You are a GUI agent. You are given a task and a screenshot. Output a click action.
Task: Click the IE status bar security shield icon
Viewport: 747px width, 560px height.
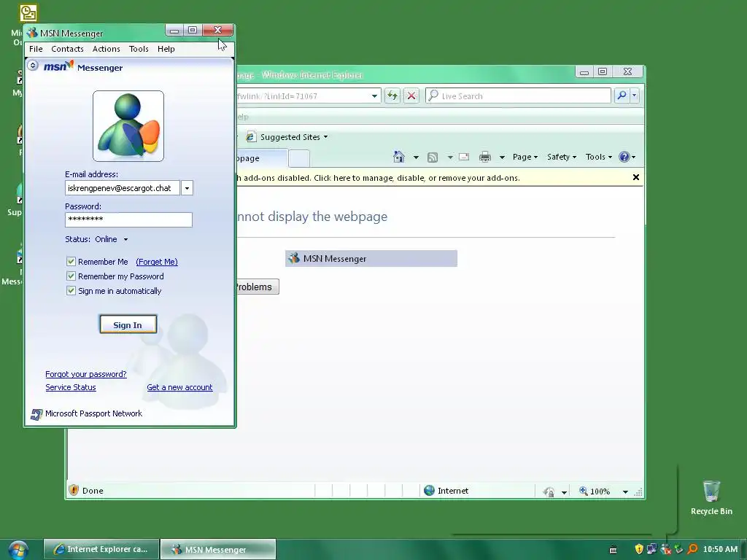click(74, 490)
